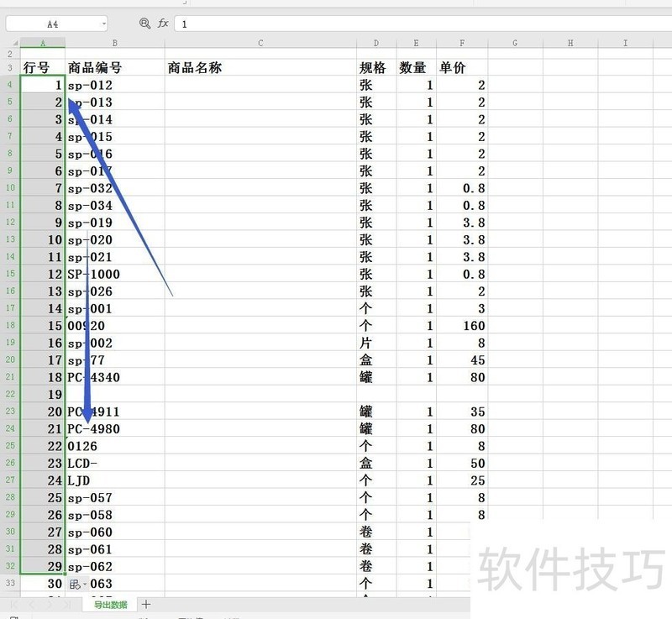
Task: Click row number cell 19 in column A
Action: (43, 394)
